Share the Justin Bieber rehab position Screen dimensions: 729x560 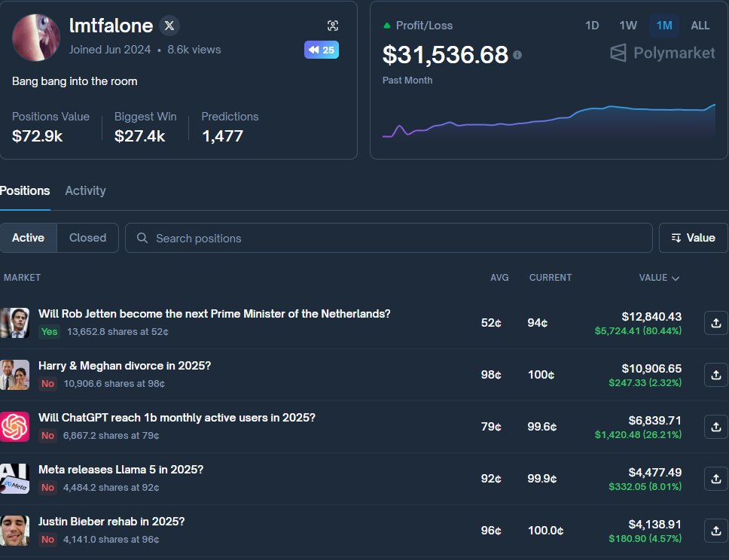click(716, 531)
